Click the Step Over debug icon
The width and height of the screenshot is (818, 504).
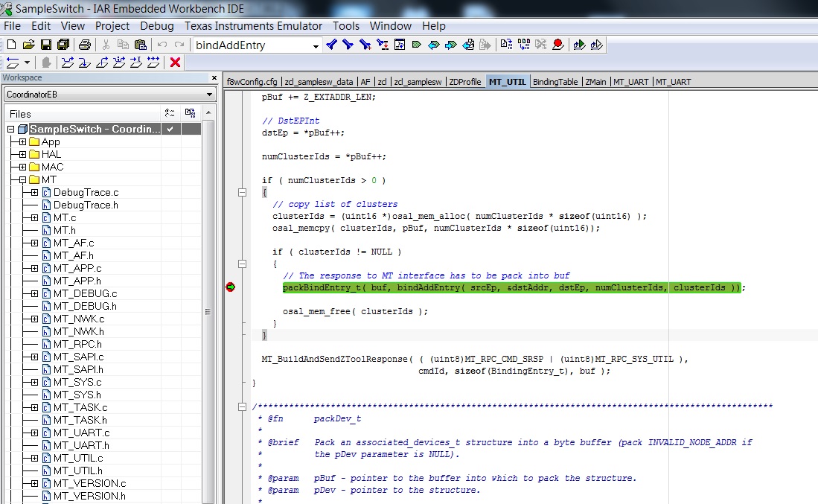[x=67, y=63]
